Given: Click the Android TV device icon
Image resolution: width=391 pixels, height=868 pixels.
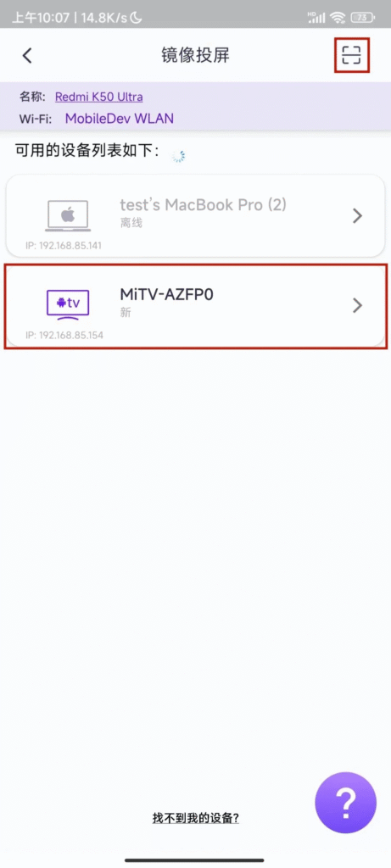Looking at the screenshot, I should coord(67,304).
